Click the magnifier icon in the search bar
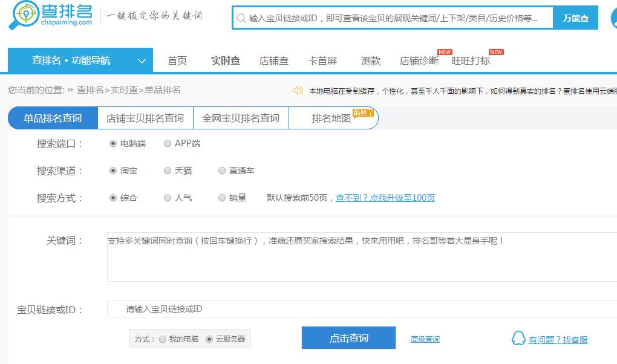This screenshot has width=617, height=364. (x=241, y=19)
